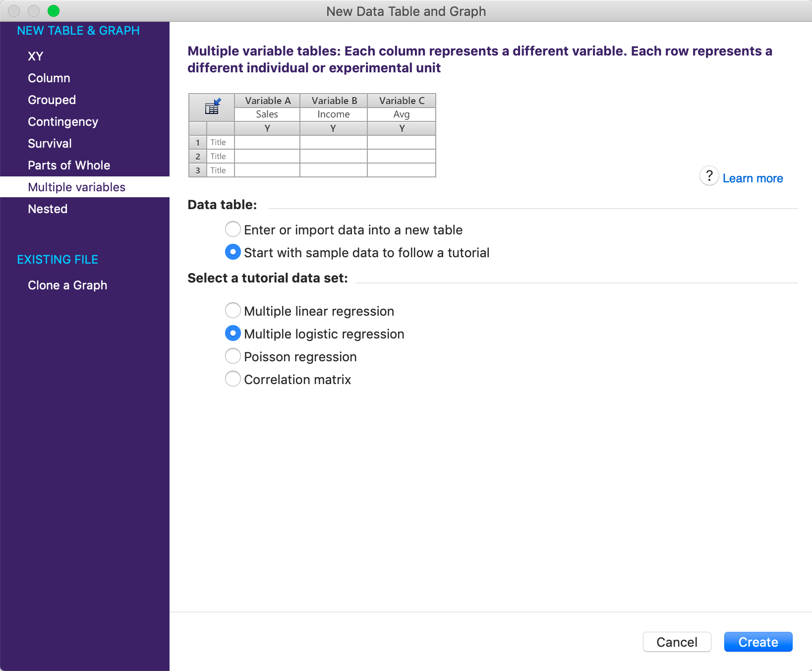Select Poisson regression tutorial data set
The image size is (812, 671).
coord(233,356)
